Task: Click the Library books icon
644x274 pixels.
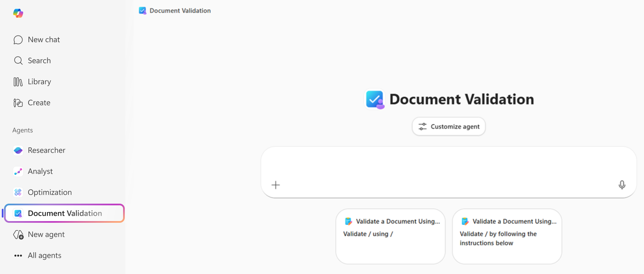Action: (x=18, y=82)
